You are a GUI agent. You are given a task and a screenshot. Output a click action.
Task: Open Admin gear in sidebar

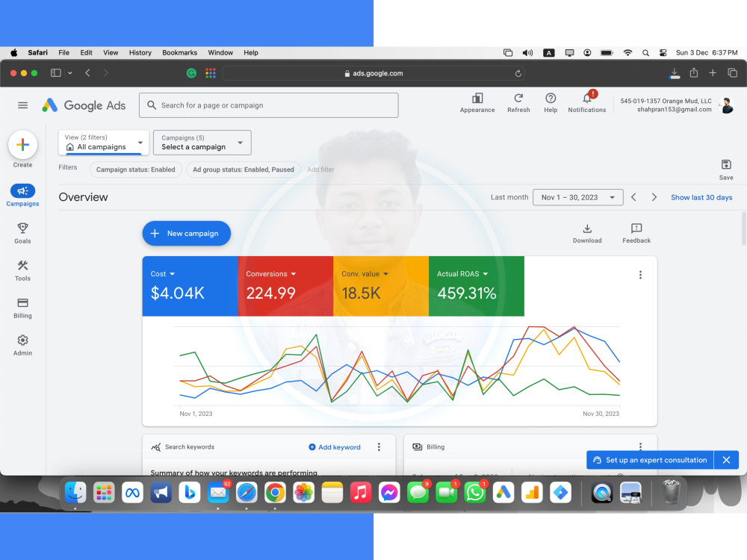pyautogui.click(x=22, y=345)
